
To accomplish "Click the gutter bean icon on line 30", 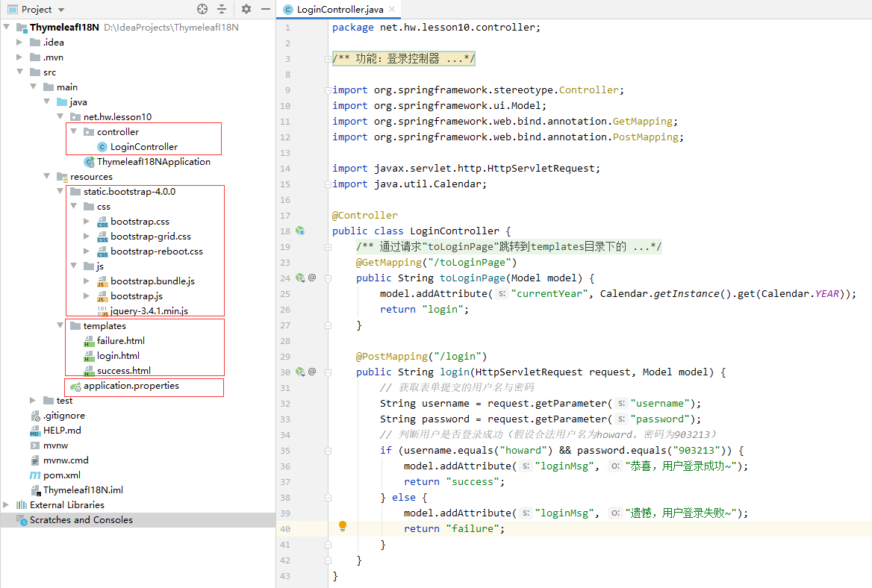I will 300,372.
